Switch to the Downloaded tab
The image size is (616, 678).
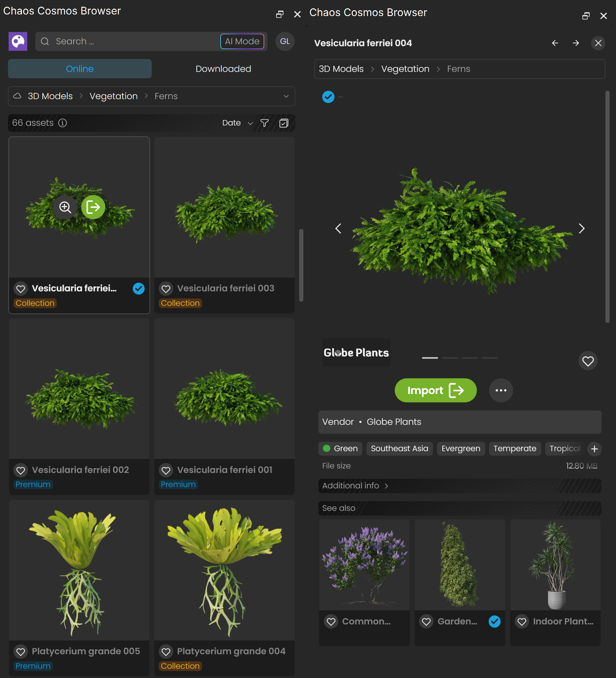(223, 69)
